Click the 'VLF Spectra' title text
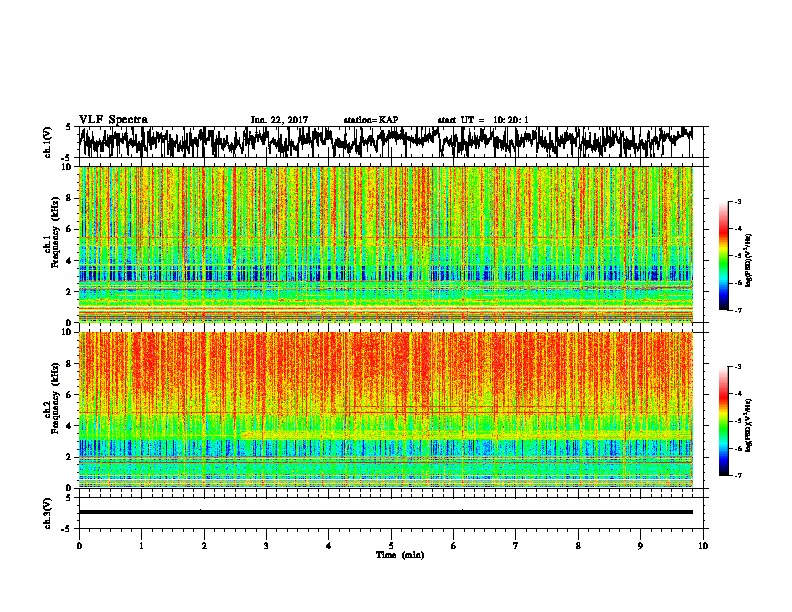Image resolution: width=792 pixels, height=612 pixels. [113, 119]
